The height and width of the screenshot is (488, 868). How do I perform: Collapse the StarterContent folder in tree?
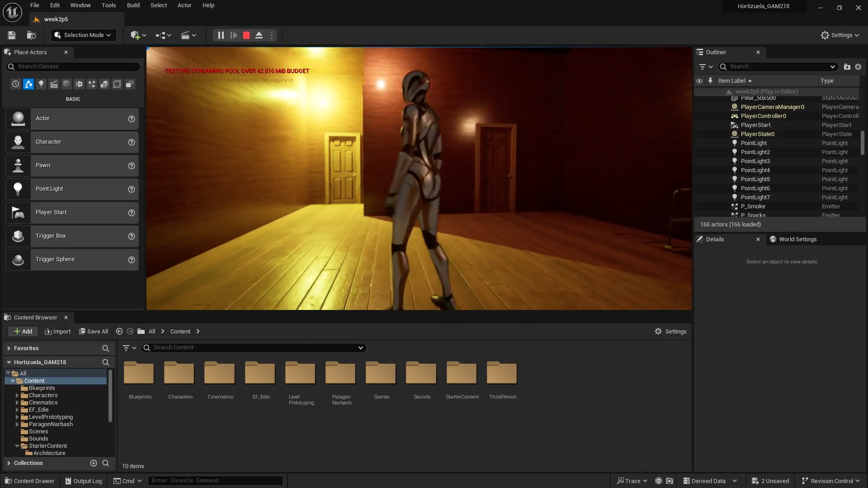pyautogui.click(x=17, y=446)
